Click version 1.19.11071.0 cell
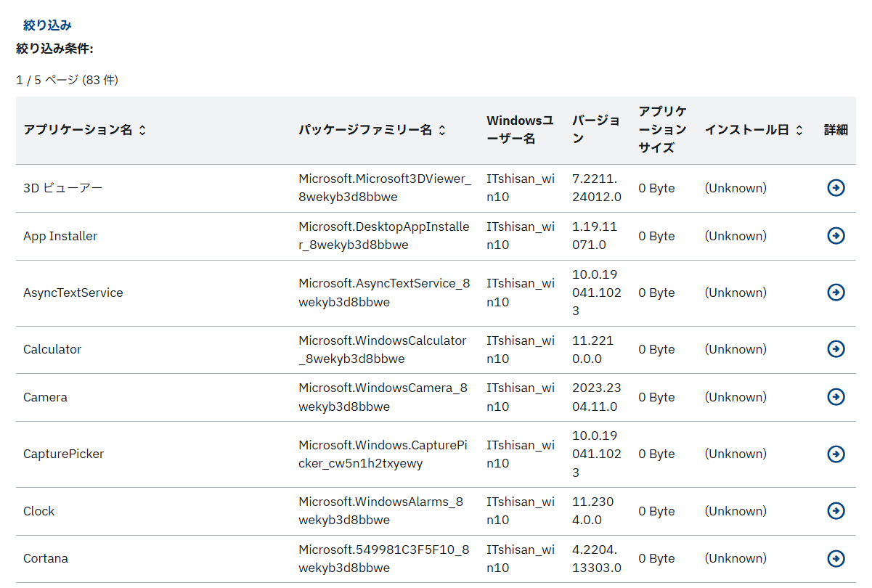Image resolution: width=872 pixels, height=588 pixels. [x=595, y=235]
